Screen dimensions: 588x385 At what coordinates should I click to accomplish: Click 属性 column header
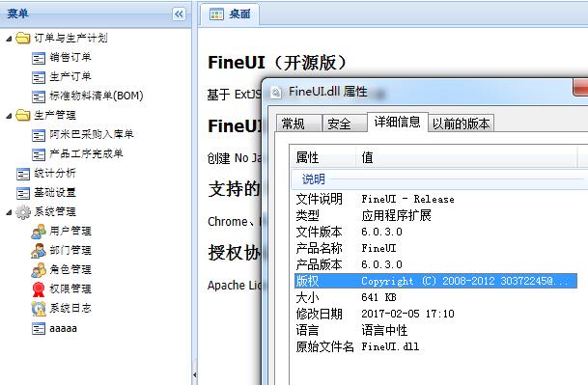[322, 157]
